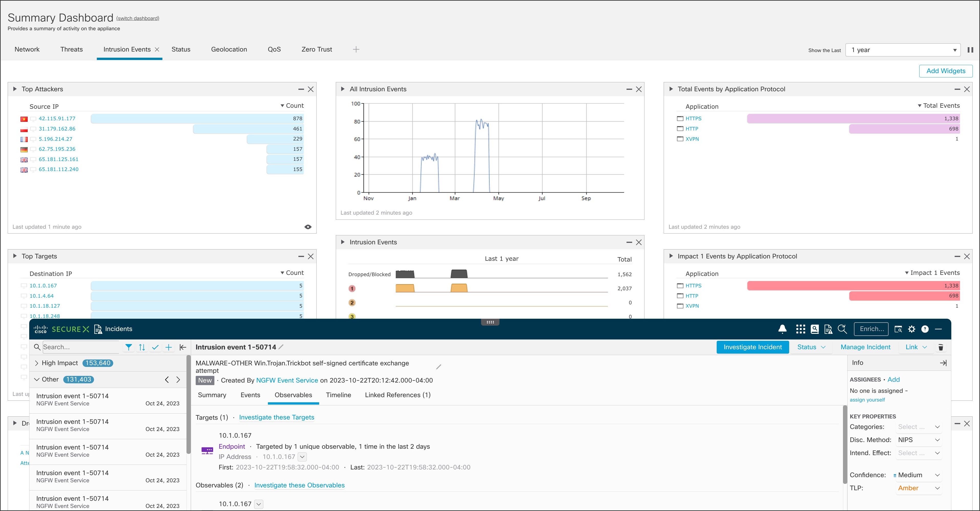Click the checkmark select icon in incidents toolbar
980x511 pixels.
[155, 347]
